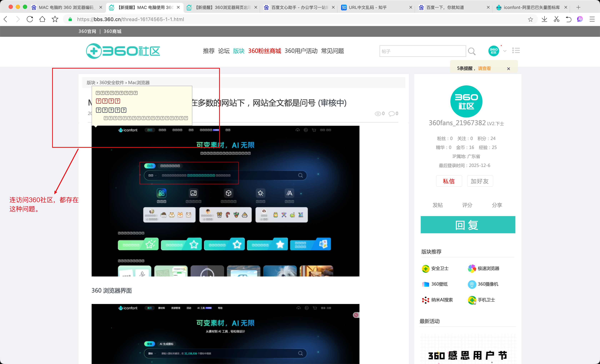This screenshot has height=364, width=600.
Task: Click the download icon in browser toolbar
Action: coord(544,19)
